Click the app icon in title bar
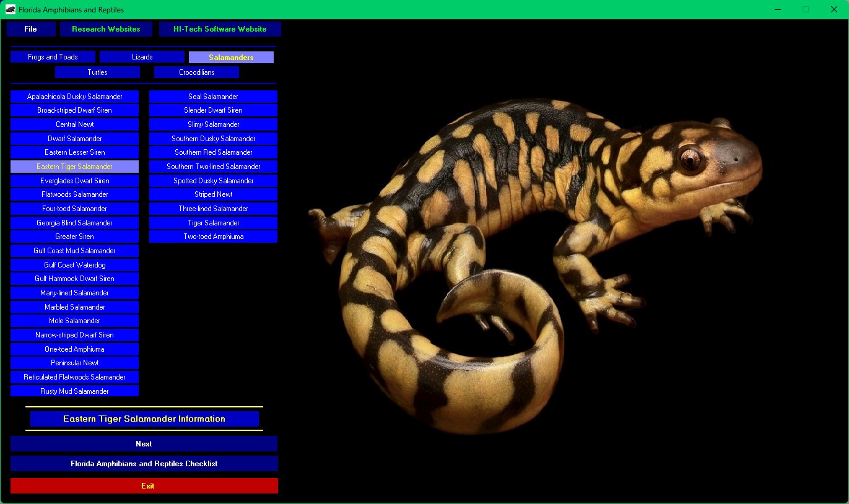849x504 pixels. pos(11,9)
